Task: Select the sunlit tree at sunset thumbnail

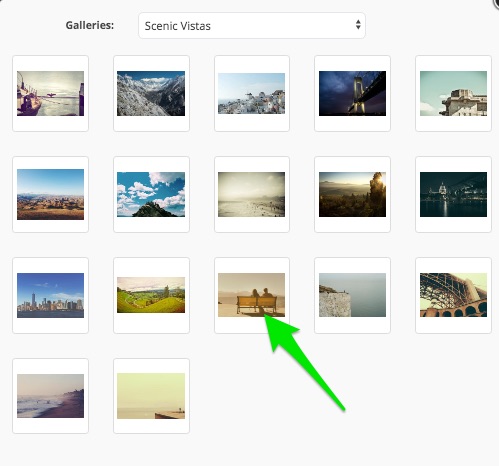Action: point(352,194)
